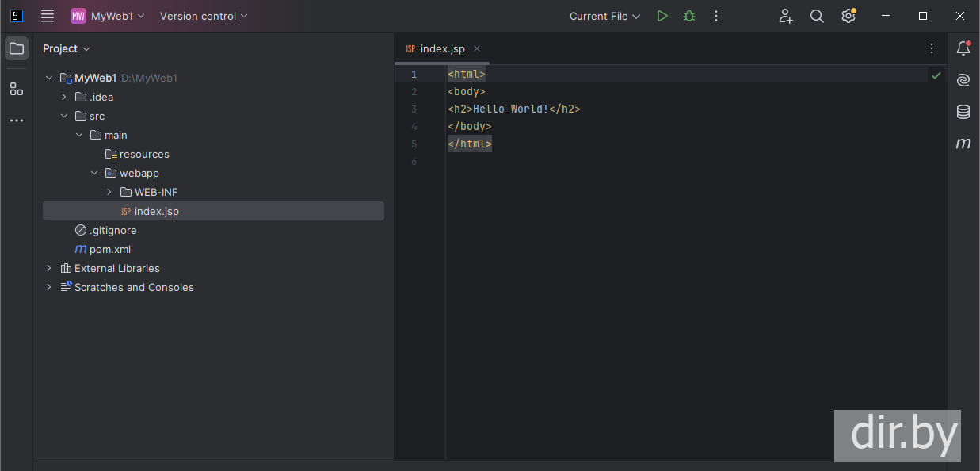
Task: Open the Notifications tool window
Action: [963, 48]
